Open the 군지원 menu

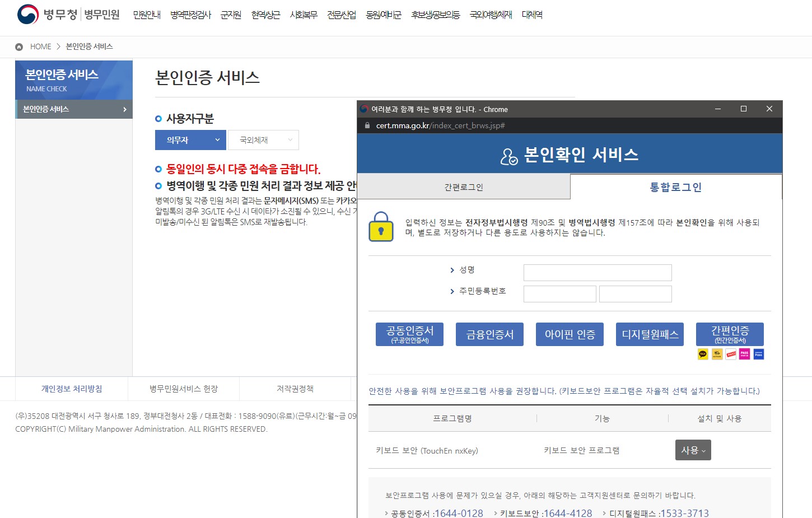click(x=231, y=15)
